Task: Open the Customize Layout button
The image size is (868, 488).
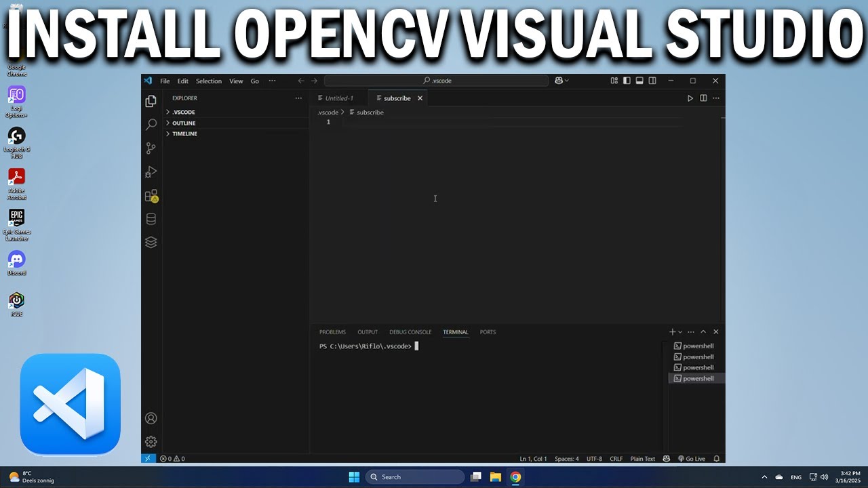Action: tap(614, 81)
